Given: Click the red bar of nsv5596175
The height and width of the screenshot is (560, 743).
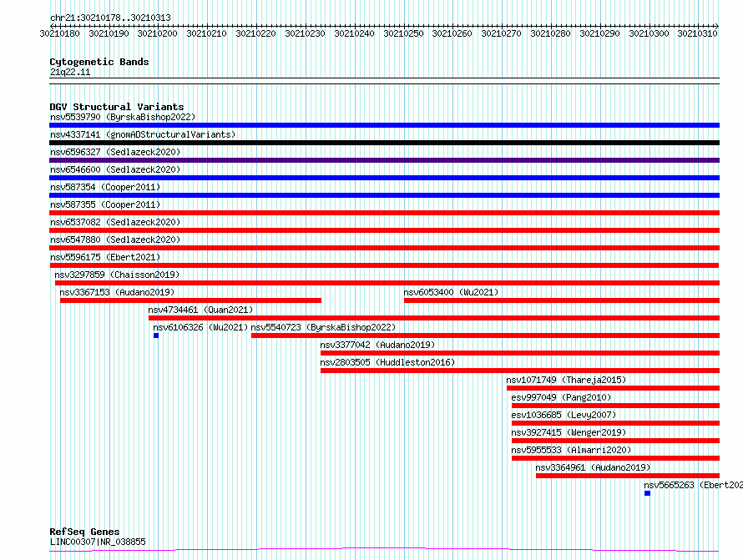Looking at the screenshot, I should [384, 265].
